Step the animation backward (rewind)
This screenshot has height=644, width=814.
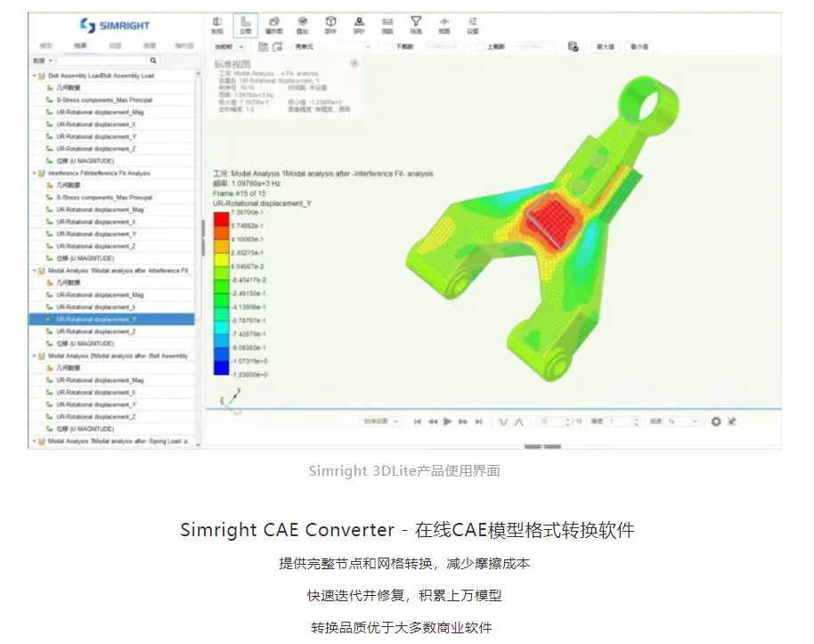click(433, 421)
